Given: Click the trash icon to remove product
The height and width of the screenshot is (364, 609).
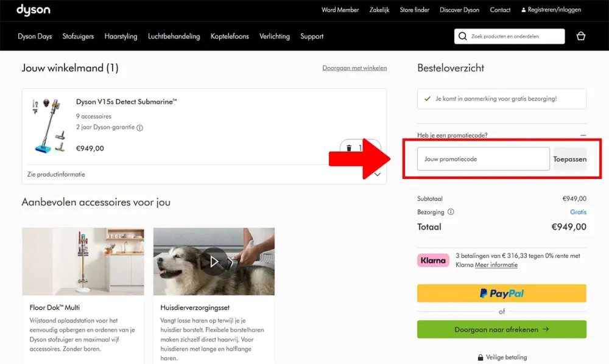Looking at the screenshot, I should tap(349, 148).
